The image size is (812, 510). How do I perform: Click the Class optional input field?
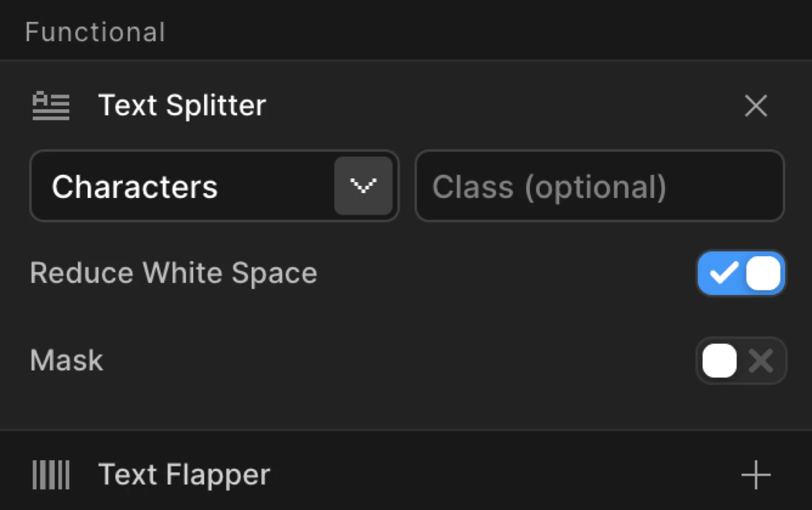click(x=599, y=186)
